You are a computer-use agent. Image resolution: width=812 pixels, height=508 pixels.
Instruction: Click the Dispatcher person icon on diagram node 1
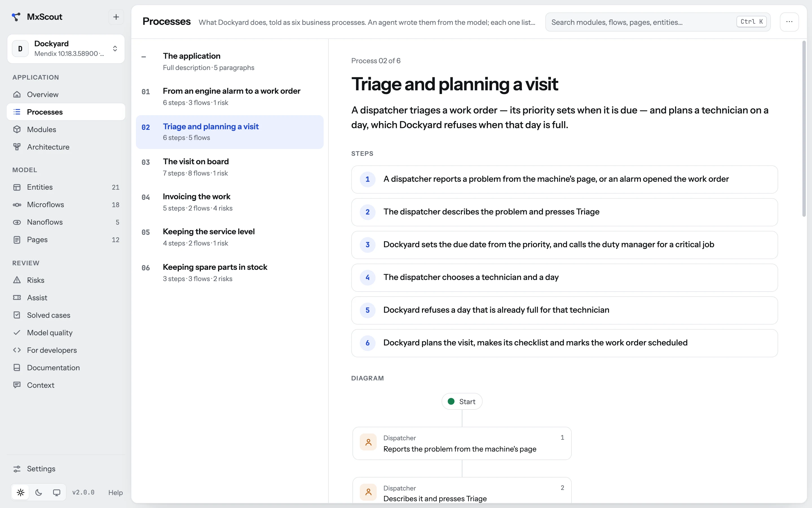[x=368, y=442]
